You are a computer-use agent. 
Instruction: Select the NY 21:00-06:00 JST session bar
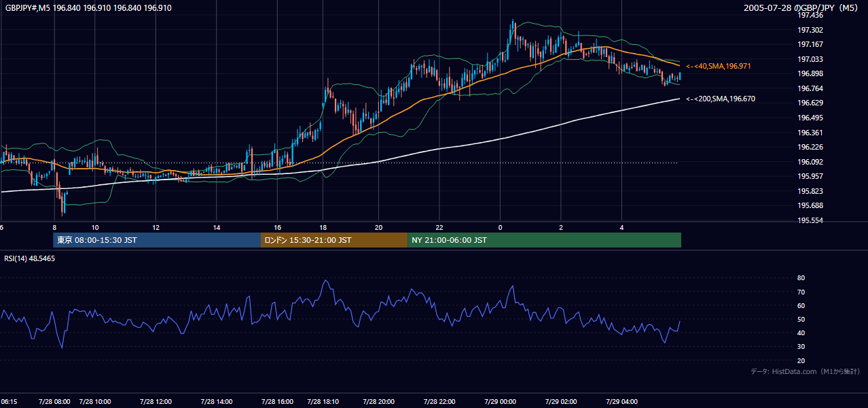[x=545, y=240]
